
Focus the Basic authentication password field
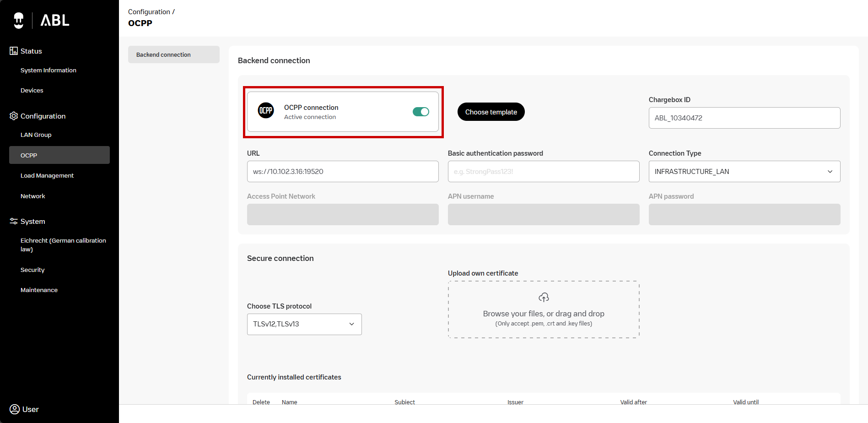pyautogui.click(x=543, y=172)
